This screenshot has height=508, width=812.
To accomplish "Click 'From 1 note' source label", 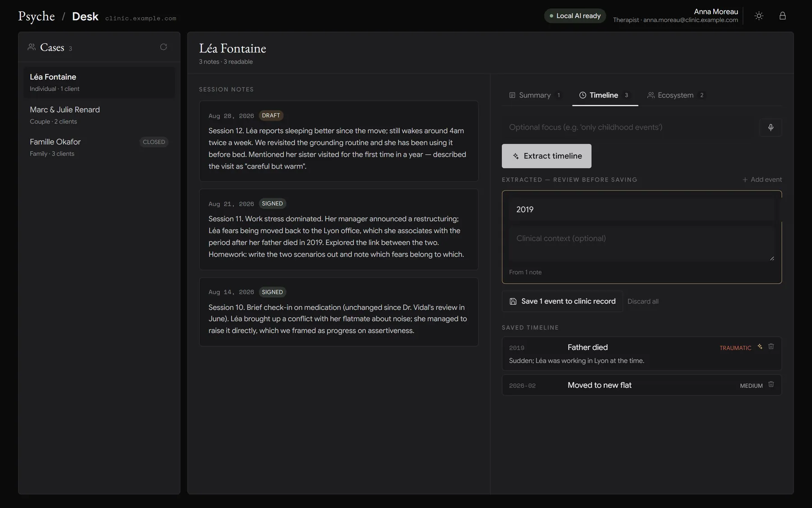I will point(525,272).
